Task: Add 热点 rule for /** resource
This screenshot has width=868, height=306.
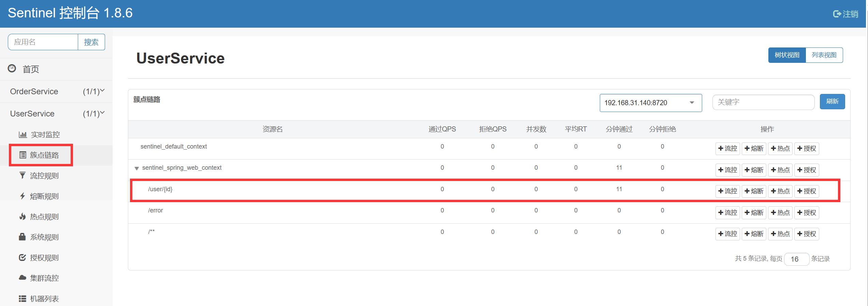Action: coord(780,234)
